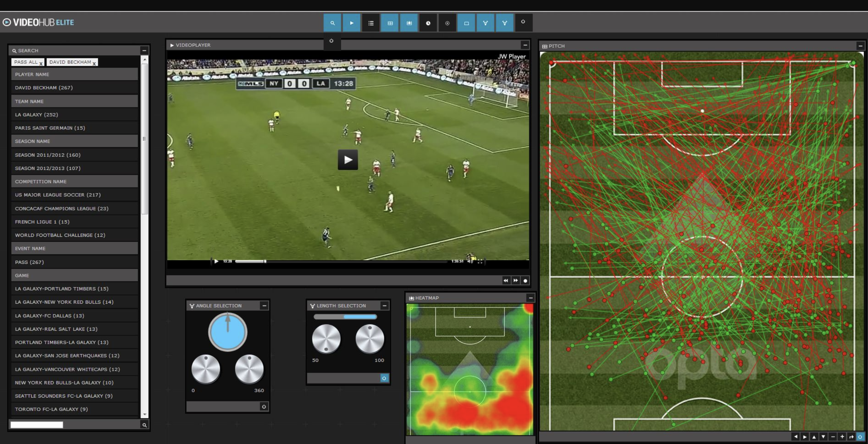
Task: Click the power icon below the search toolbar button
Action: point(332,41)
